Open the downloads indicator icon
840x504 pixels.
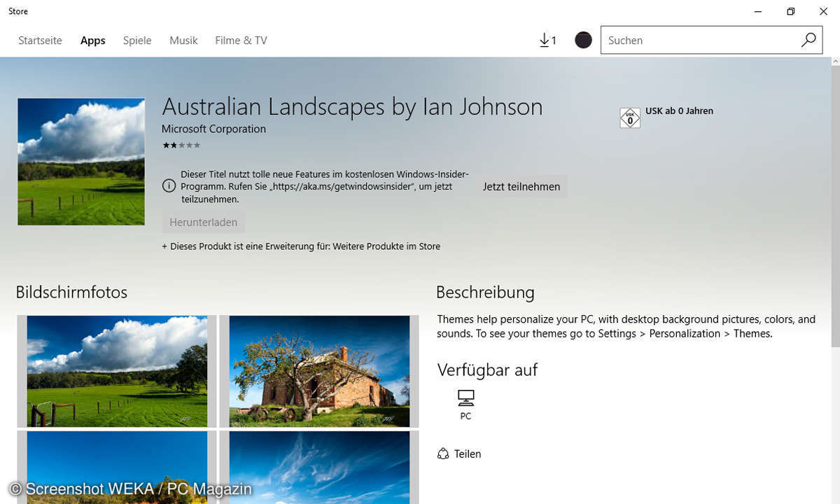coord(547,41)
